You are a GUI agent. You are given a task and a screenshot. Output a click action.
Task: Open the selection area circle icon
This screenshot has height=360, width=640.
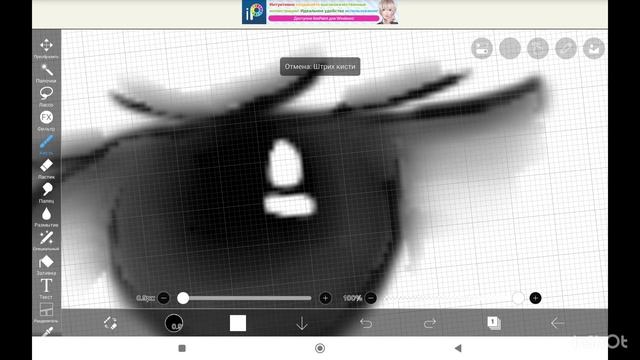click(x=510, y=49)
